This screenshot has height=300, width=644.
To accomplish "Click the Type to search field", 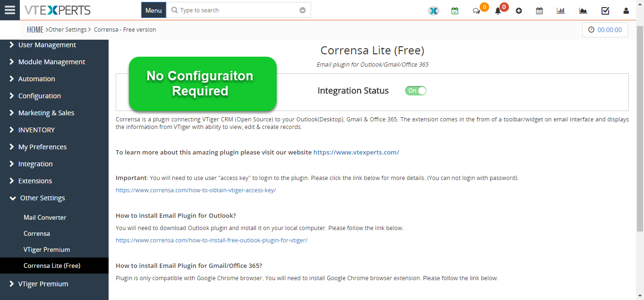I will pyautogui.click(x=238, y=10).
